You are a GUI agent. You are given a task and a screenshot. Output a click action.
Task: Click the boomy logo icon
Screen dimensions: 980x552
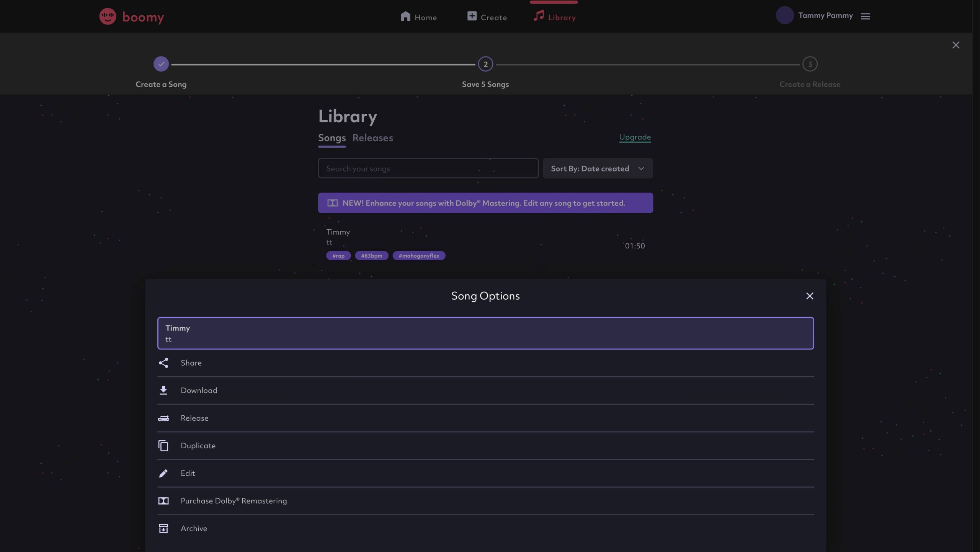pos(108,16)
